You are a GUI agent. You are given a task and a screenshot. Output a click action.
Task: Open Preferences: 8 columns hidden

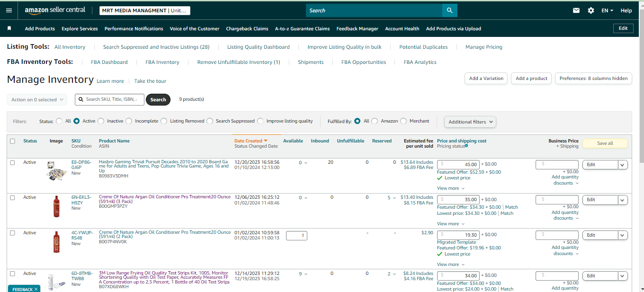tap(593, 79)
